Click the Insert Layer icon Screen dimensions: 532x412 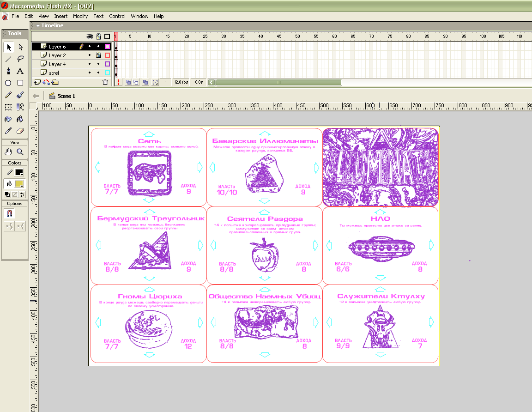37,82
